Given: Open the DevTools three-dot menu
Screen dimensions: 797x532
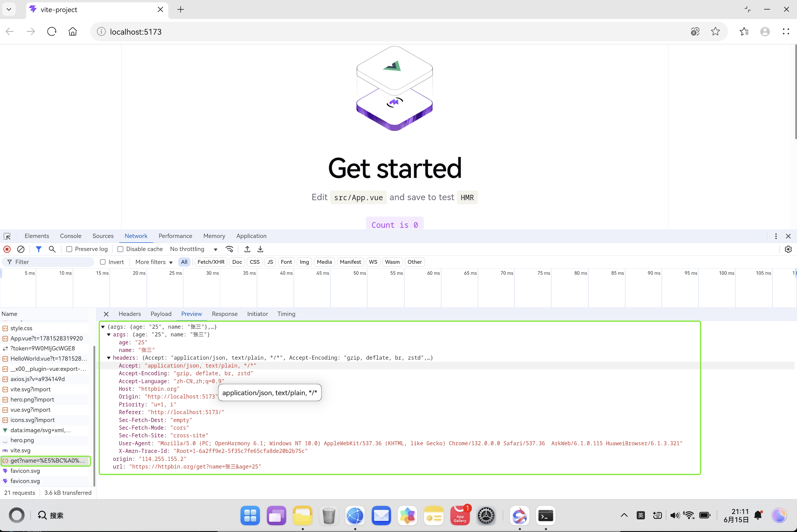Looking at the screenshot, I should pyautogui.click(x=776, y=236).
